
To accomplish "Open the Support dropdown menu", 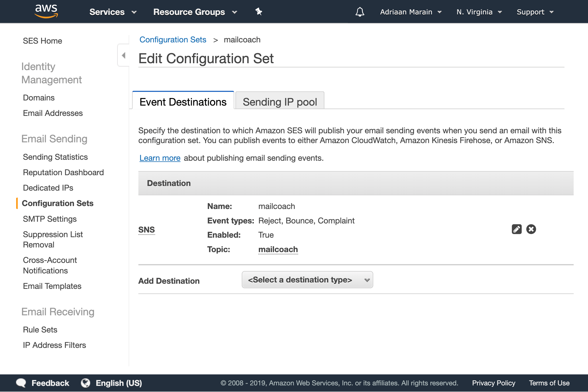I will point(535,12).
